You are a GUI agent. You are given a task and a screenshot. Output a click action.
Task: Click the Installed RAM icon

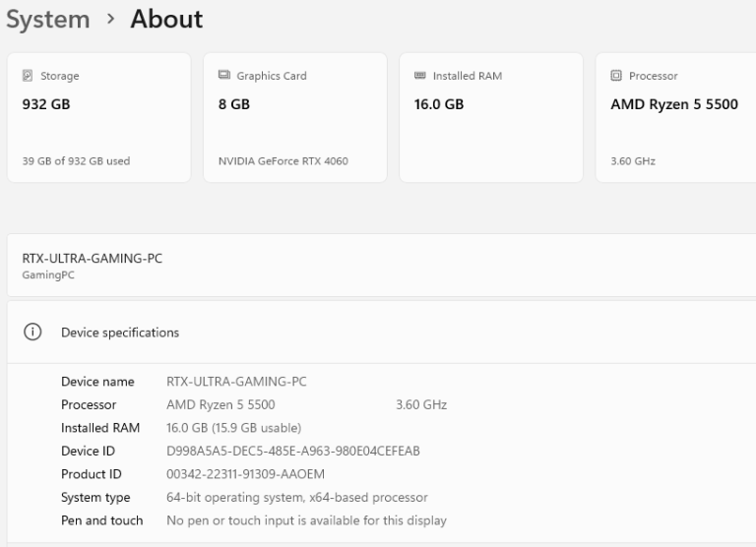(420, 76)
